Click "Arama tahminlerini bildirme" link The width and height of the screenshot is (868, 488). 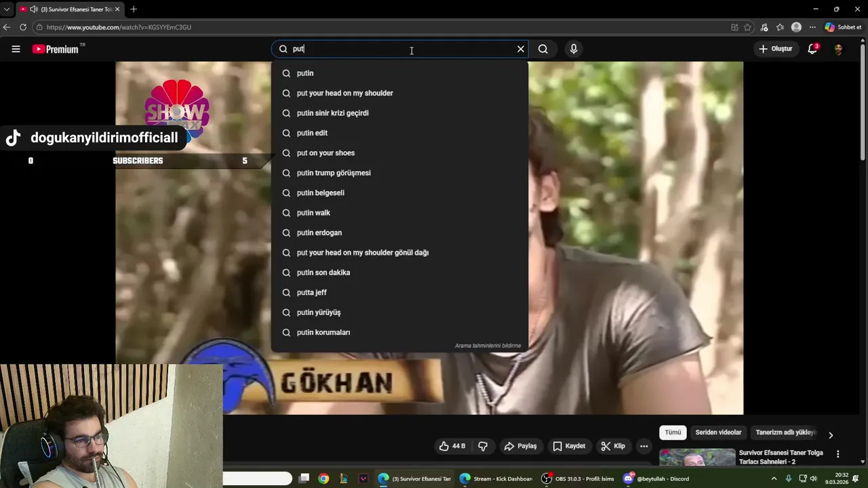tap(488, 346)
